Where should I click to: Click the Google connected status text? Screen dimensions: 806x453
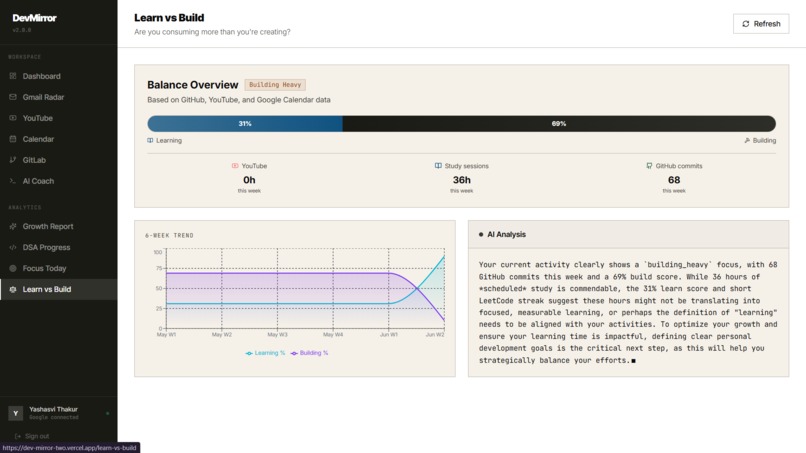(x=53, y=418)
